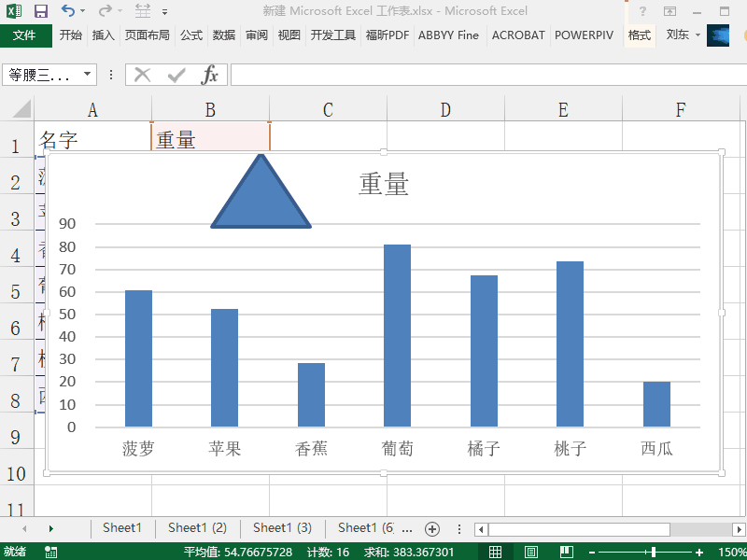Open the Help question mark icon
747x560 pixels.
642,11
